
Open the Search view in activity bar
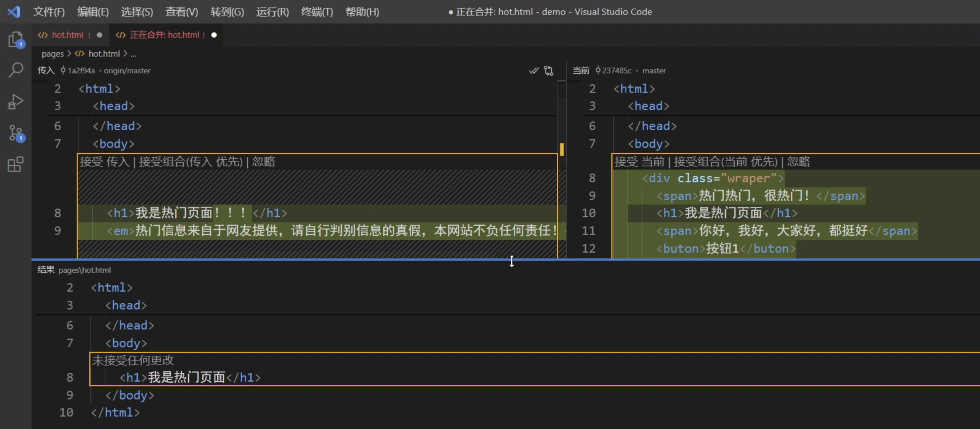point(16,70)
